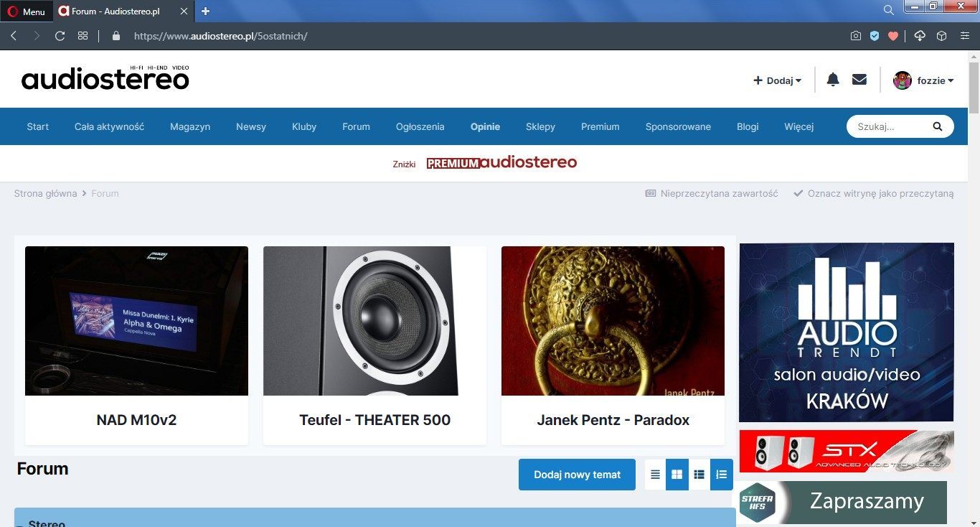Click the audiostereo logo
Viewport: 980px width, 527px height.
(x=105, y=78)
